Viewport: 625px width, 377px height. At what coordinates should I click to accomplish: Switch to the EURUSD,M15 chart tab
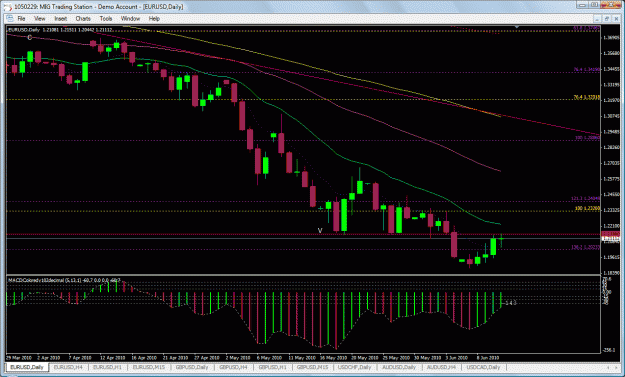[148, 367]
